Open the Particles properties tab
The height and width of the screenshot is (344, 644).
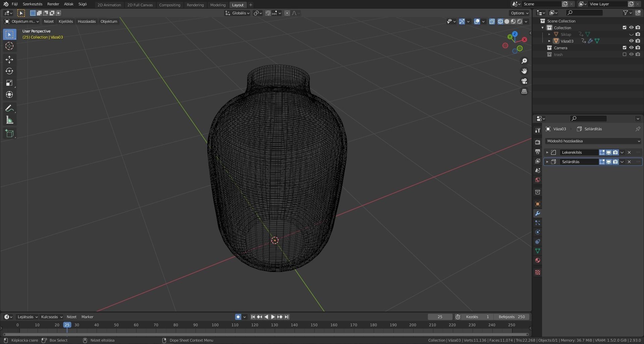[538, 223]
